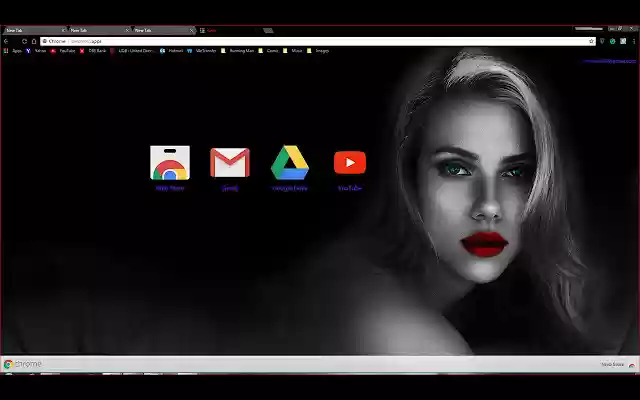Expand the Comic bookmarks folder

pos(269,51)
